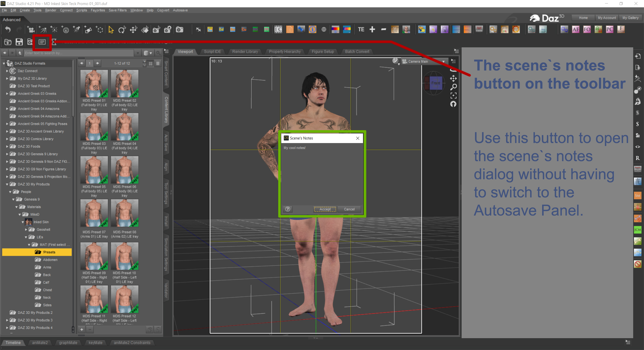Add a new distant light
This screenshot has width=644, height=350.
pyautogui.click(x=43, y=30)
